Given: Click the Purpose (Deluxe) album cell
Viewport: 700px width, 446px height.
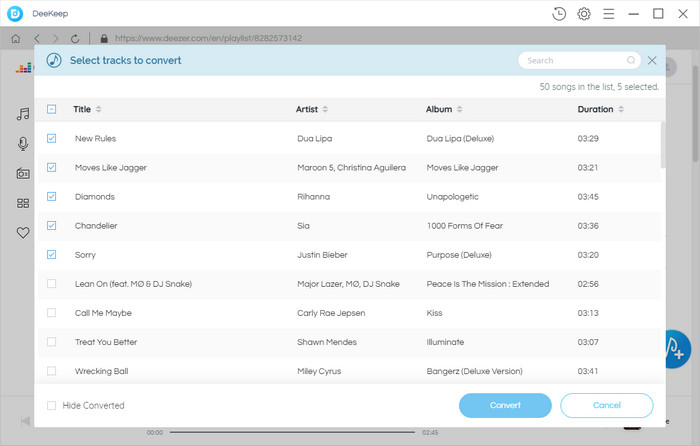Looking at the screenshot, I should pos(459,254).
